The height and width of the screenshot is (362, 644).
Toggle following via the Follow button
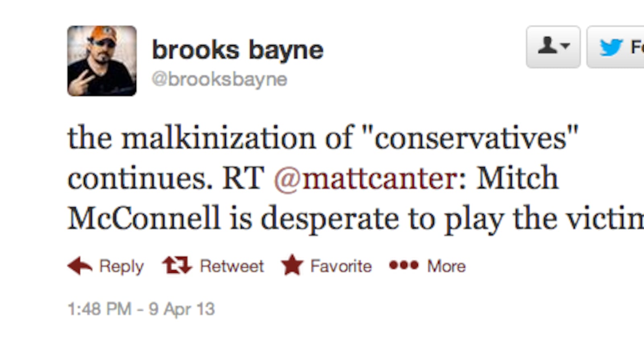pos(620,47)
